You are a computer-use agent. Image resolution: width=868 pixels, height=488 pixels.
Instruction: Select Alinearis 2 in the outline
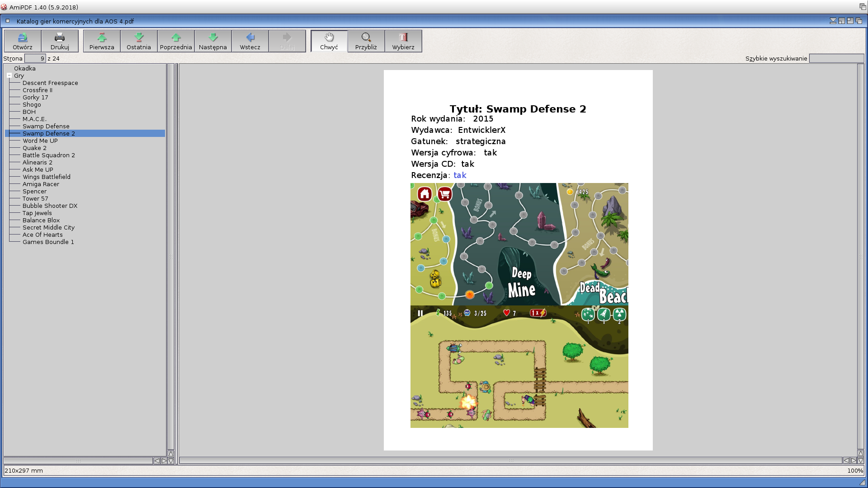38,162
